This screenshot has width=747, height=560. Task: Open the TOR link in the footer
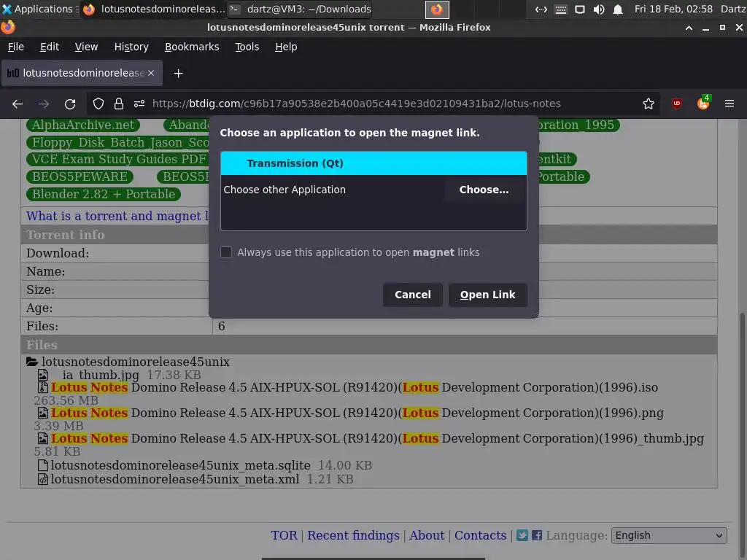pyautogui.click(x=284, y=535)
